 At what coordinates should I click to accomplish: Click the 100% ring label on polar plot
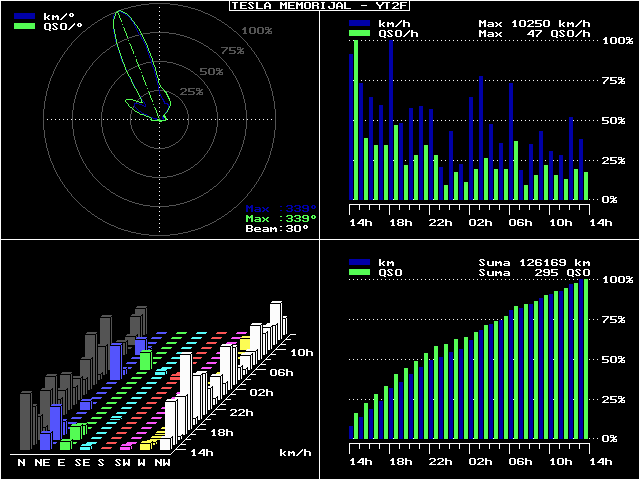(x=257, y=31)
